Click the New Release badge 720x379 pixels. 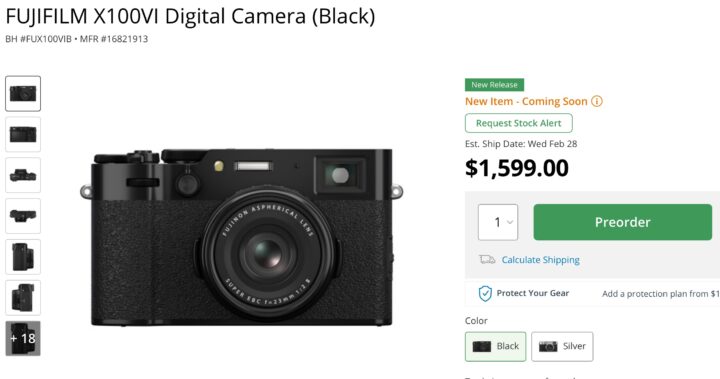coord(494,85)
